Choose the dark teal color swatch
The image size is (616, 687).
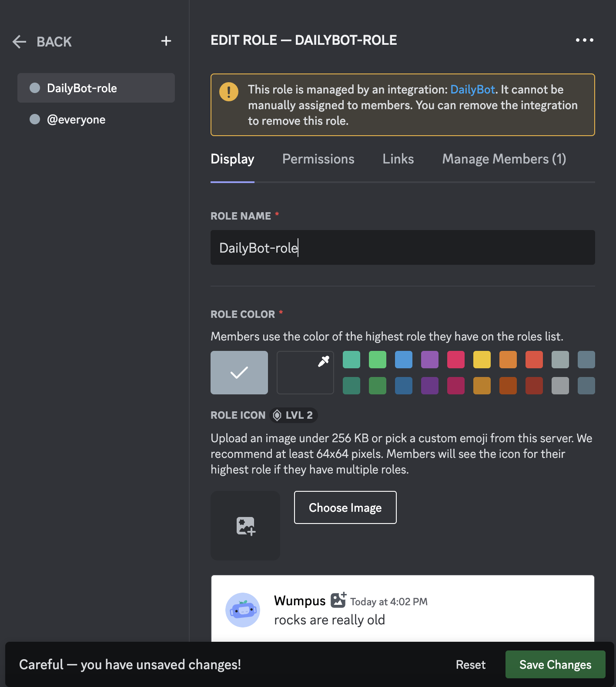(352, 386)
